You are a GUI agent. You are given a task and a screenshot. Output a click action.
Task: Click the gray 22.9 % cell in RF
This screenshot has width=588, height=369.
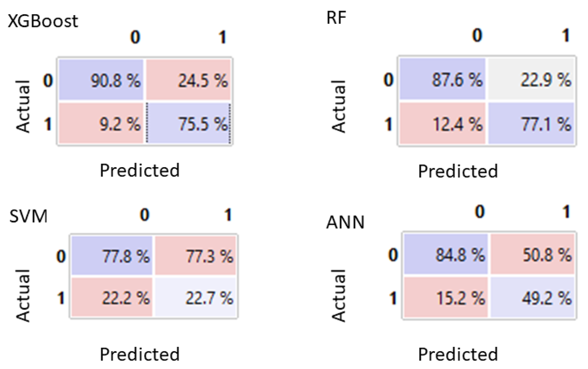[x=531, y=79]
